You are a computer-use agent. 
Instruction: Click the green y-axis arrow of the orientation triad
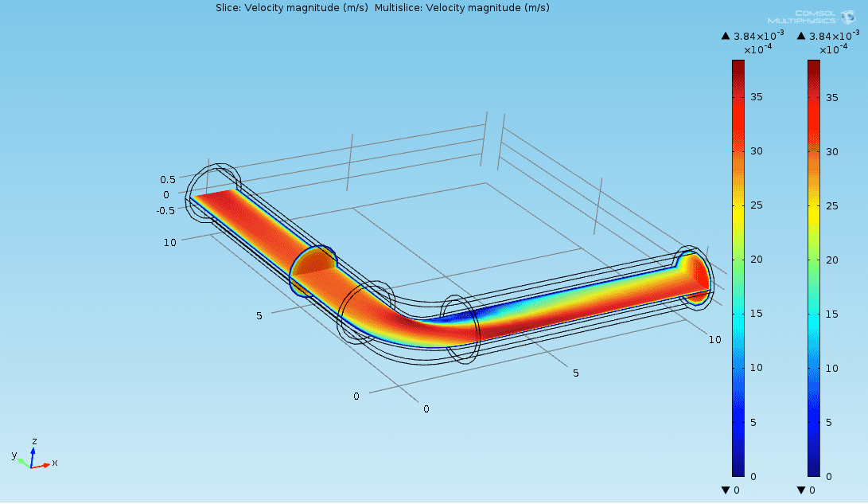(x=22, y=459)
